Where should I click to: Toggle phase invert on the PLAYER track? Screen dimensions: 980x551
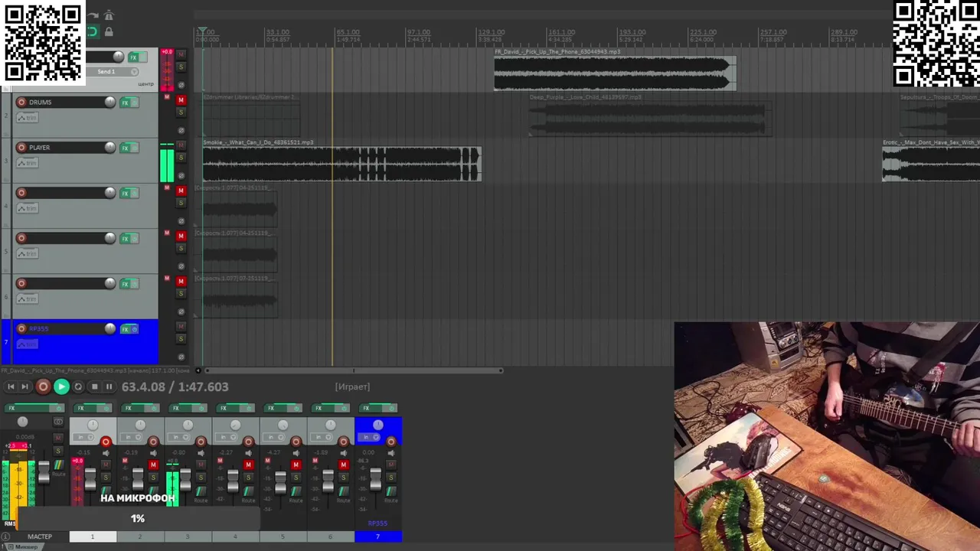[x=181, y=176]
